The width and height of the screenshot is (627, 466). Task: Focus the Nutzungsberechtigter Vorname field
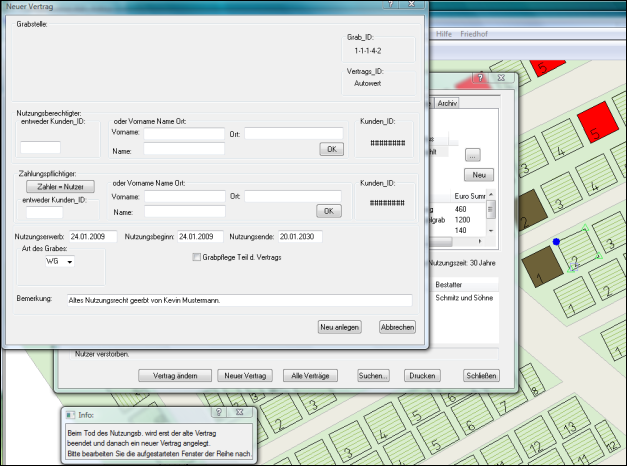tap(184, 134)
